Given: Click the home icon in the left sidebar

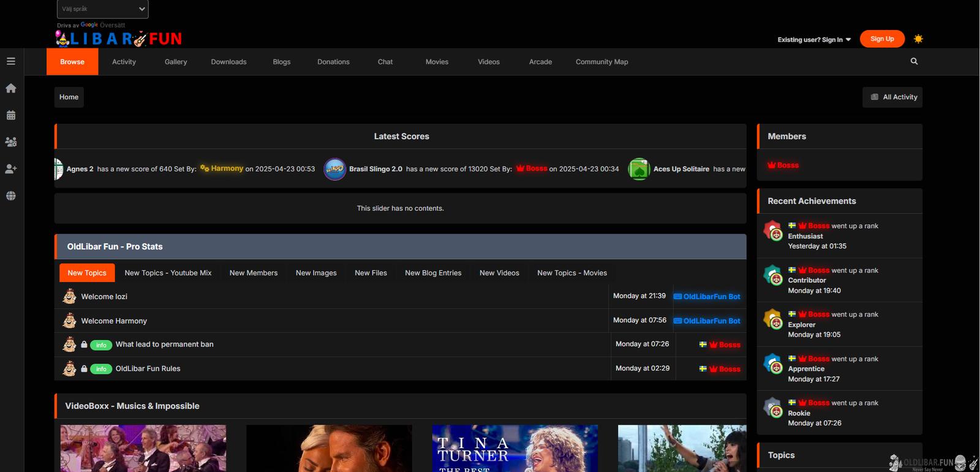Looking at the screenshot, I should [x=11, y=88].
